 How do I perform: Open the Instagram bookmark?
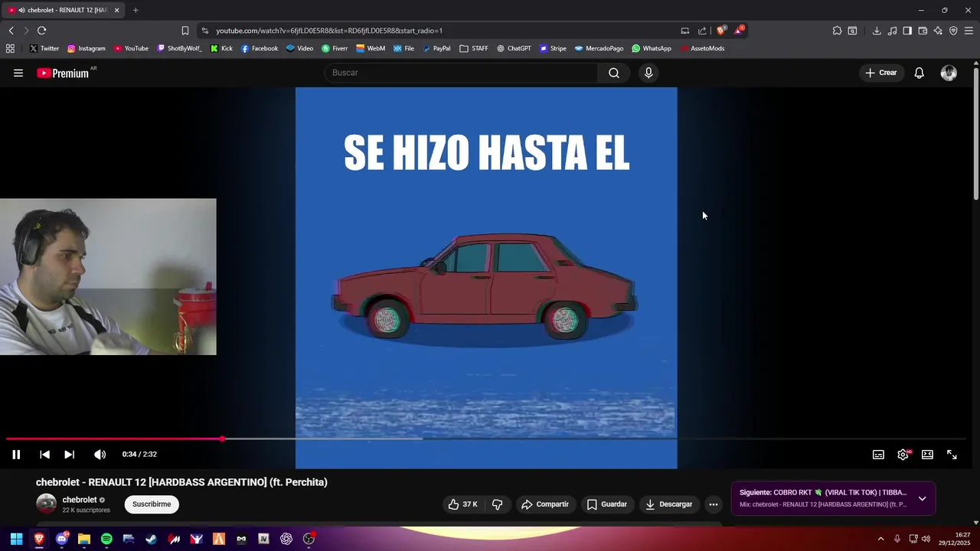pyautogui.click(x=86, y=48)
